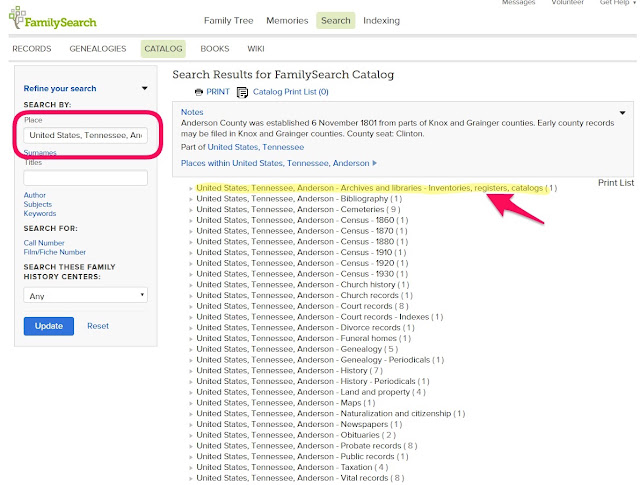Switch to the RECORDS tab
The height and width of the screenshot is (485, 640).
[32, 49]
